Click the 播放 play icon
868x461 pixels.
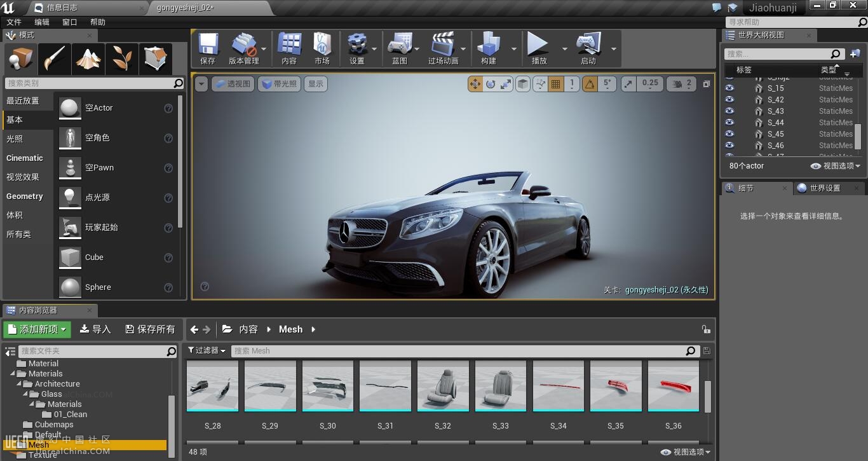tap(539, 49)
